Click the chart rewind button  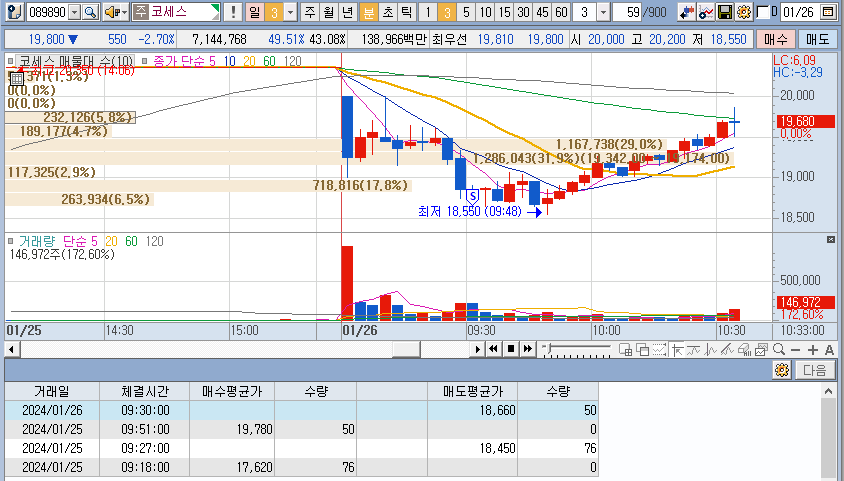(x=493, y=350)
